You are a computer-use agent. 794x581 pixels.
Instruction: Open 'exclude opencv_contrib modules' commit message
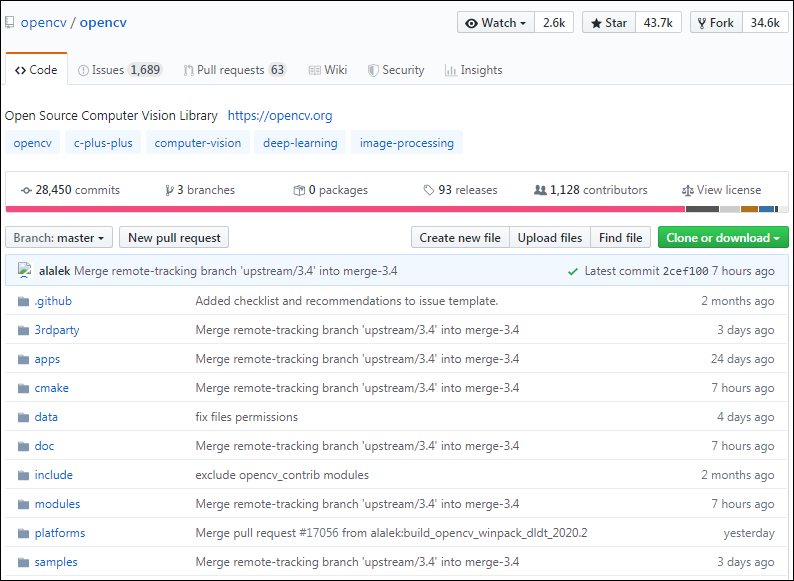click(x=282, y=475)
